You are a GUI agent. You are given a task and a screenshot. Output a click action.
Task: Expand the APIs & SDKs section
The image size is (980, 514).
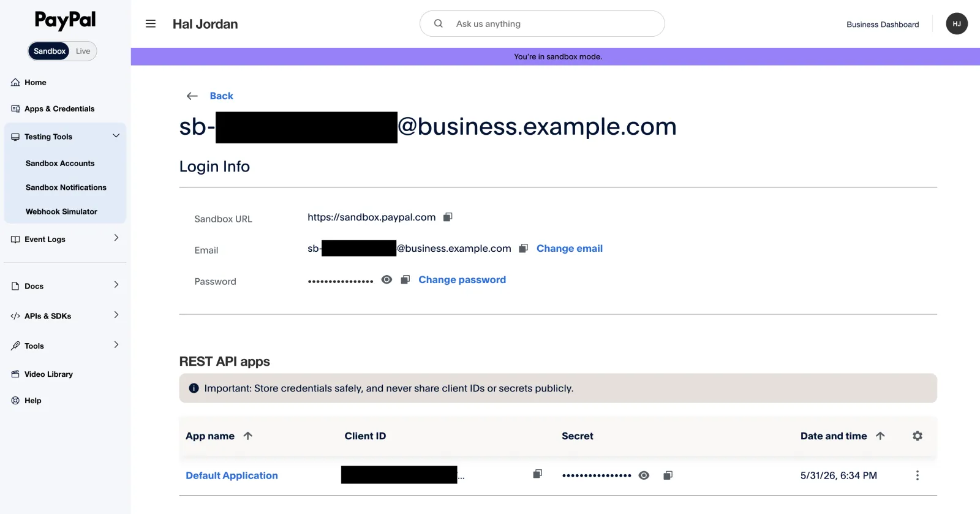point(116,314)
